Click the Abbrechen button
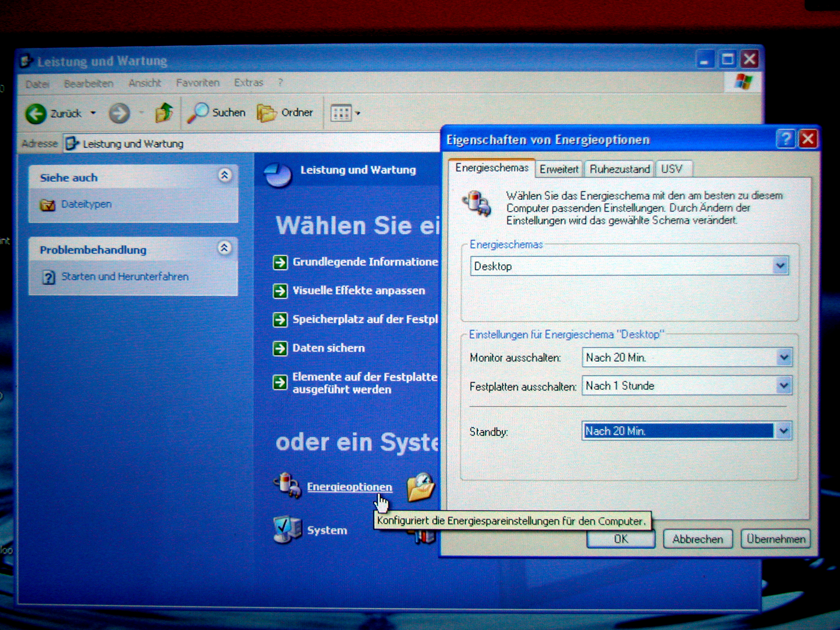Viewport: 840px width, 630px height. [x=698, y=539]
